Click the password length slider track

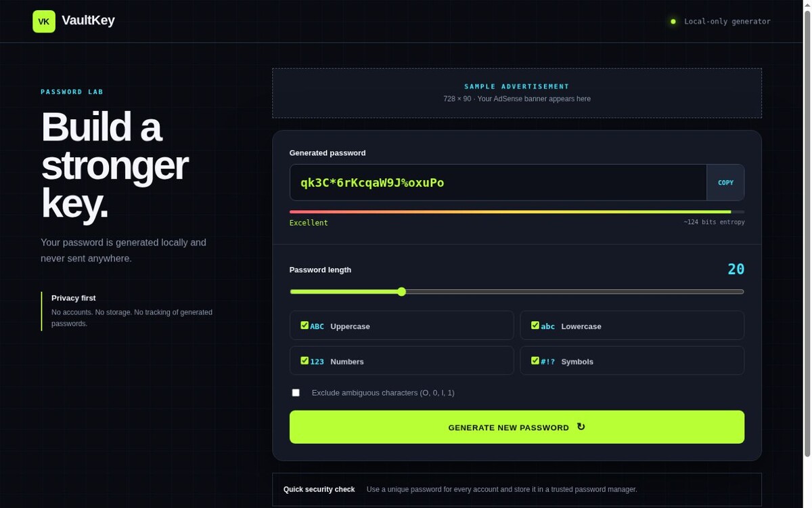517,292
